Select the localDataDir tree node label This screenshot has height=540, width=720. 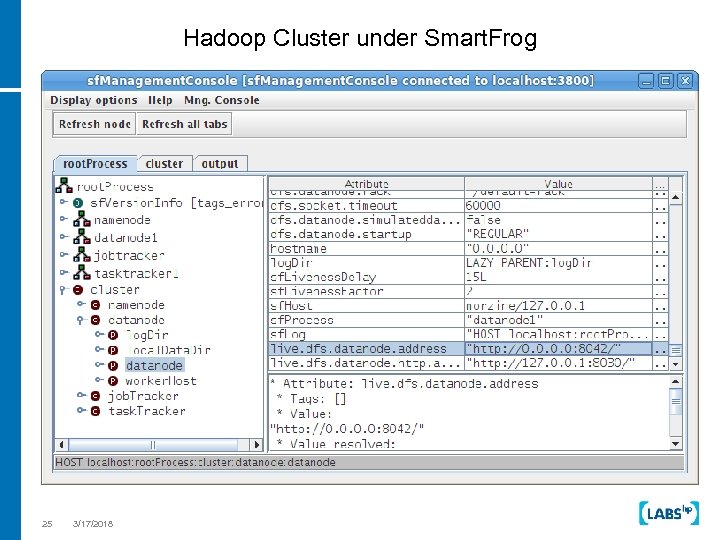pos(168,350)
